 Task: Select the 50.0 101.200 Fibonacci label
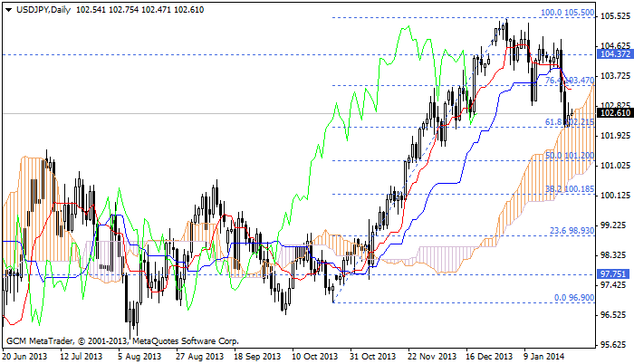[x=570, y=156]
